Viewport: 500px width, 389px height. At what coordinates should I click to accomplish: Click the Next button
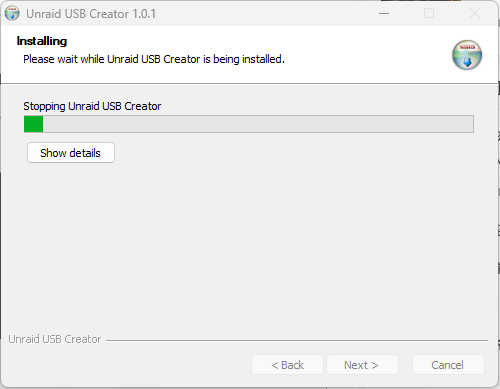362,365
